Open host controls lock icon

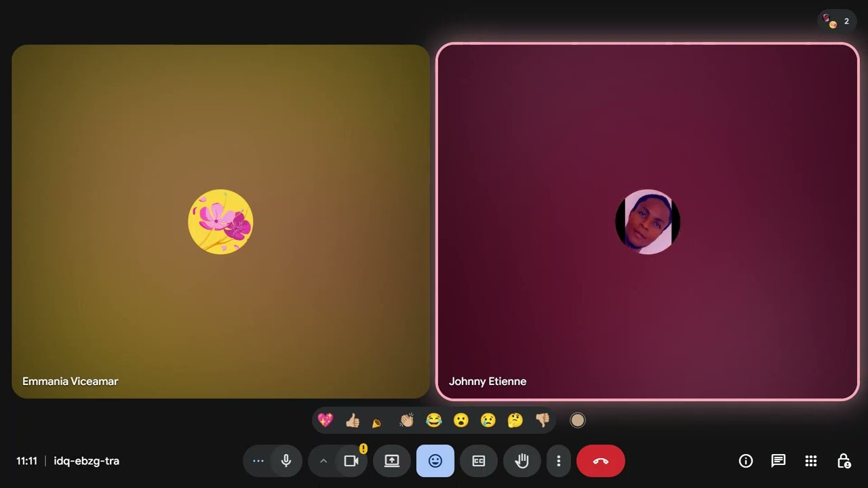click(x=844, y=461)
